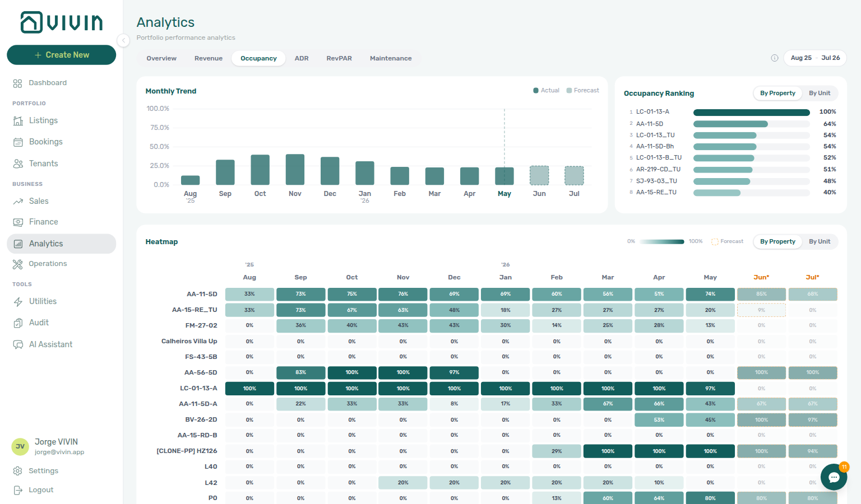Viewport: 861px width, 504px height.
Task: Click AA-56-5D 83% cell for Sep
Action: (x=300, y=372)
